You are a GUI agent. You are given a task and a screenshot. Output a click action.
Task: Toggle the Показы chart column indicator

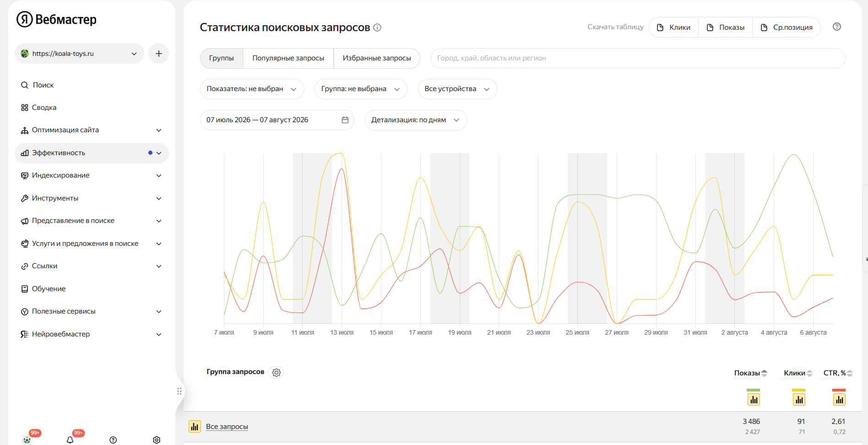[754, 400]
